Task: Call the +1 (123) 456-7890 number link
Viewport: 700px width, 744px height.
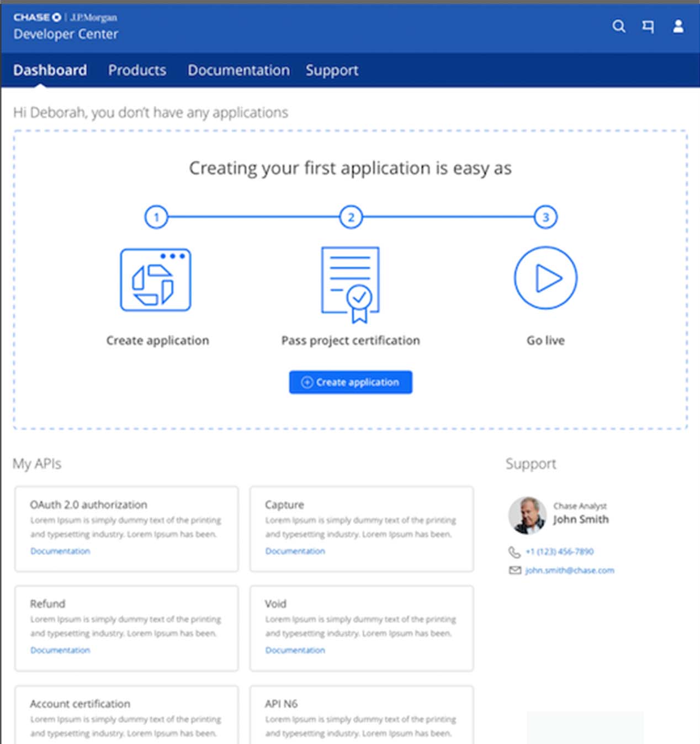Action: point(559,551)
